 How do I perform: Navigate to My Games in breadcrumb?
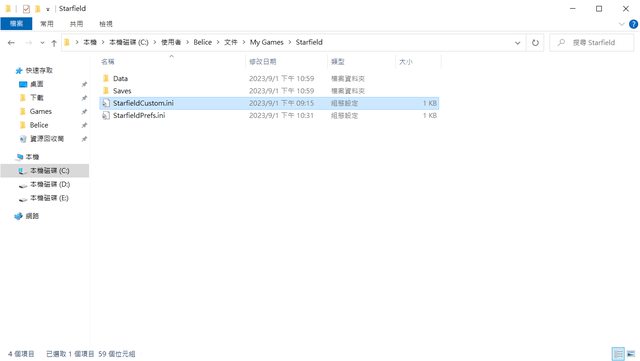[267, 42]
